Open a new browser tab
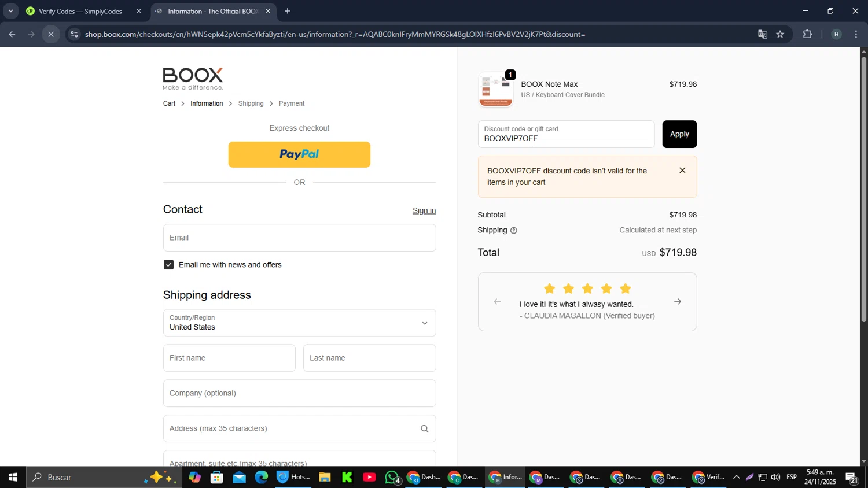Screen dimensions: 868x488 click(288, 11)
